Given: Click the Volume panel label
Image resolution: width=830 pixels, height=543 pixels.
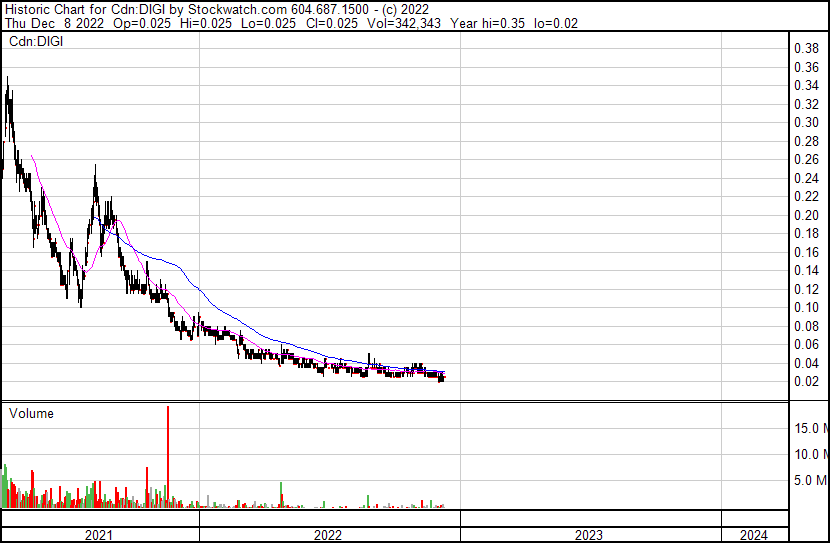Looking at the screenshot, I should point(31,413).
